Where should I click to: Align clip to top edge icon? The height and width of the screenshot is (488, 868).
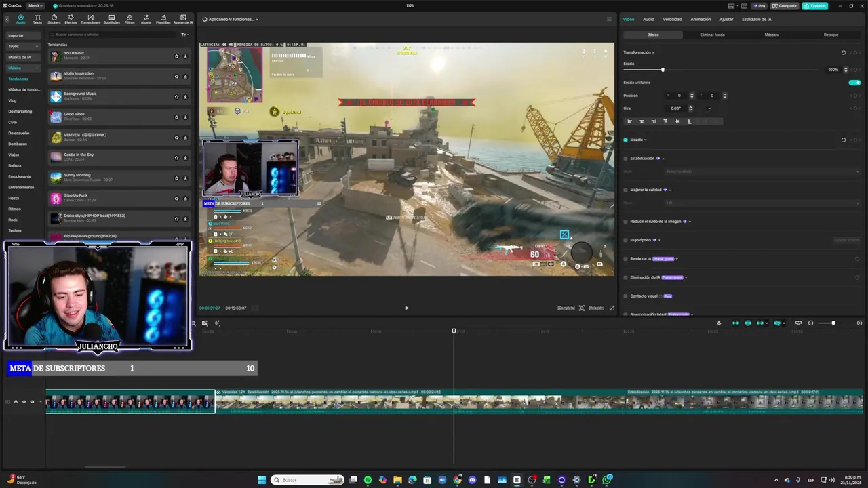665,121
